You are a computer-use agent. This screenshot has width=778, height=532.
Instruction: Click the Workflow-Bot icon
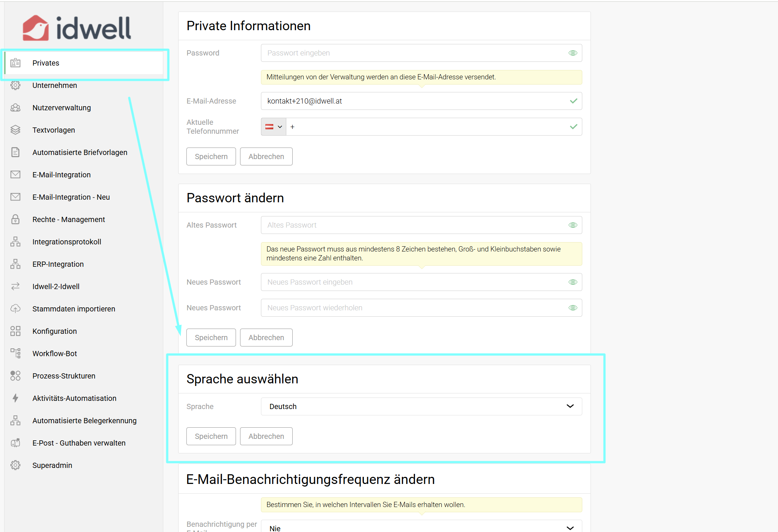point(15,354)
